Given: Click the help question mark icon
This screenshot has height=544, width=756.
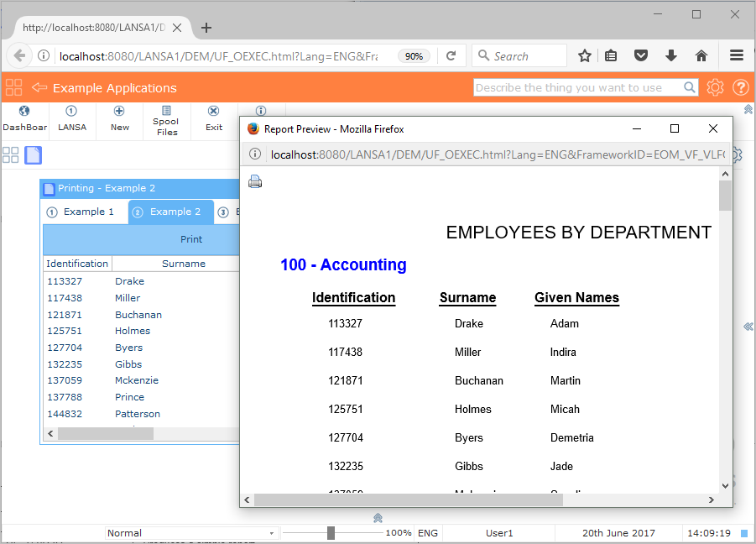Looking at the screenshot, I should (x=740, y=87).
